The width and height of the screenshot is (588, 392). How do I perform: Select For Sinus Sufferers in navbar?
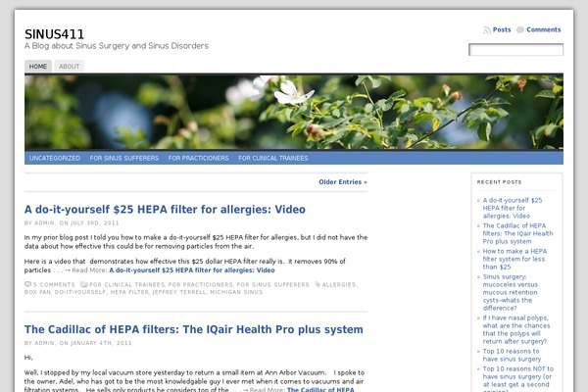click(123, 157)
